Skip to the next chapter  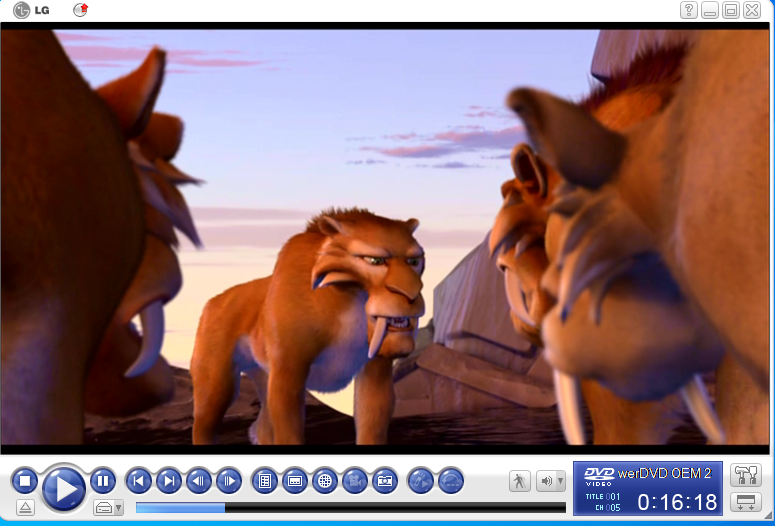[x=169, y=481]
